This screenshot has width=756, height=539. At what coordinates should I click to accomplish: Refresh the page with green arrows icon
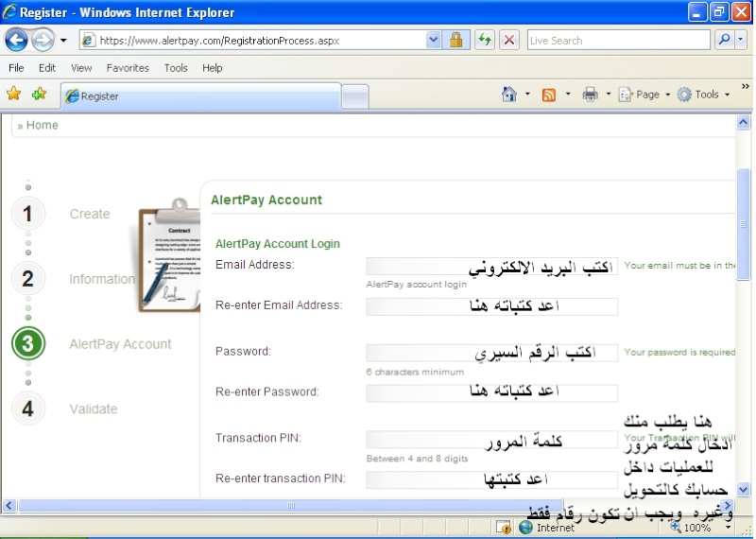[485, 40]
